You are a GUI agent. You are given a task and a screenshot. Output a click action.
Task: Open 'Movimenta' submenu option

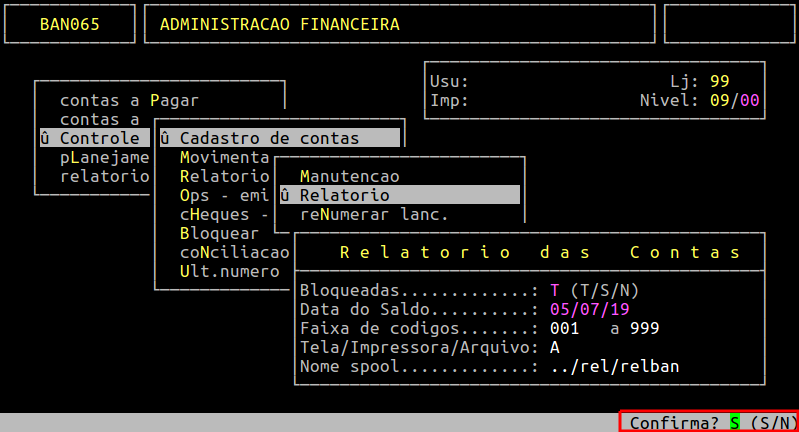click(224, 157)
